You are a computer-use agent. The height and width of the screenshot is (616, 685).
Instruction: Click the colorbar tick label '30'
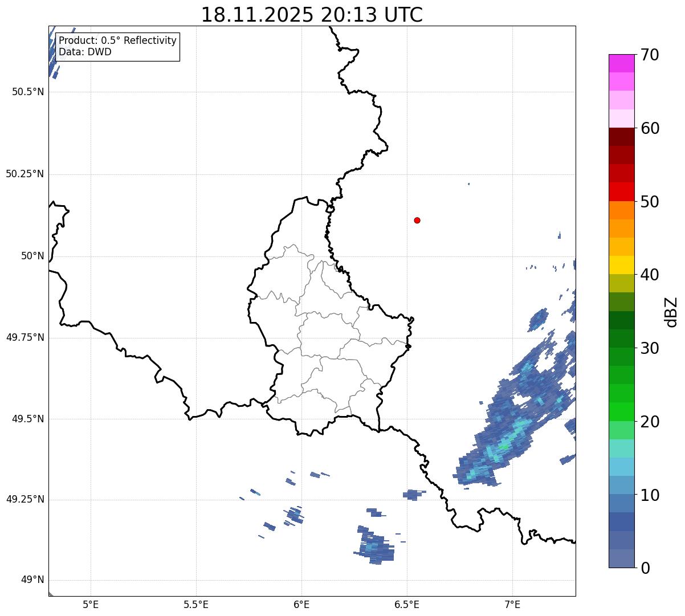point(650,348)
